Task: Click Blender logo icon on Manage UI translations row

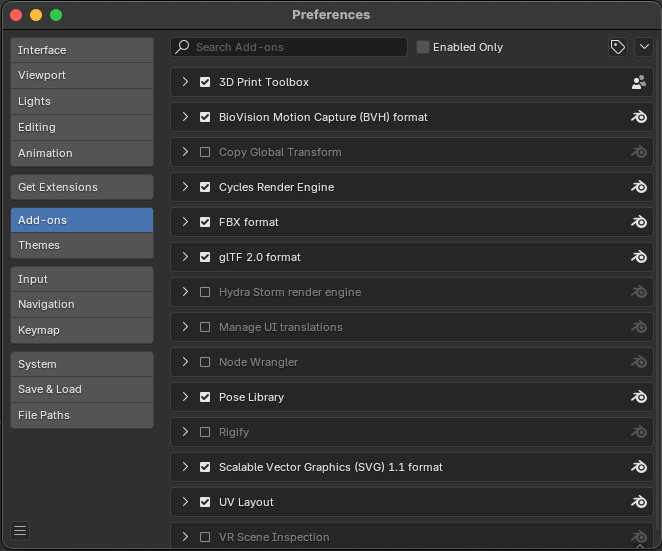Action: pos(639,327)
